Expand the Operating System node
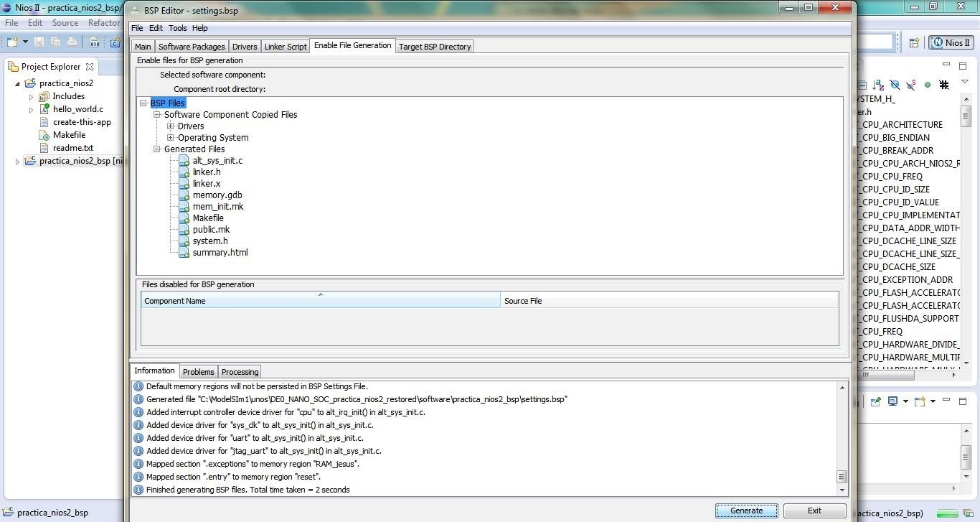This screenshot has width=980, height=522. pos(171,138)
